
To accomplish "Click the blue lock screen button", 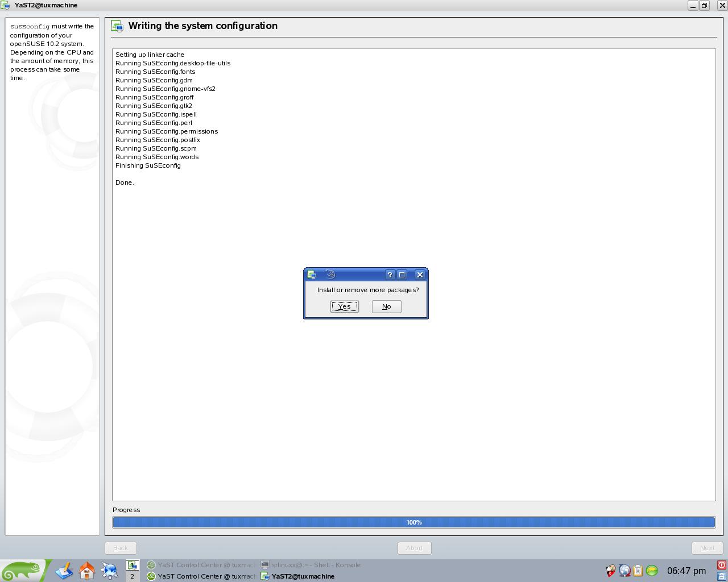I will tap(722, 576).
